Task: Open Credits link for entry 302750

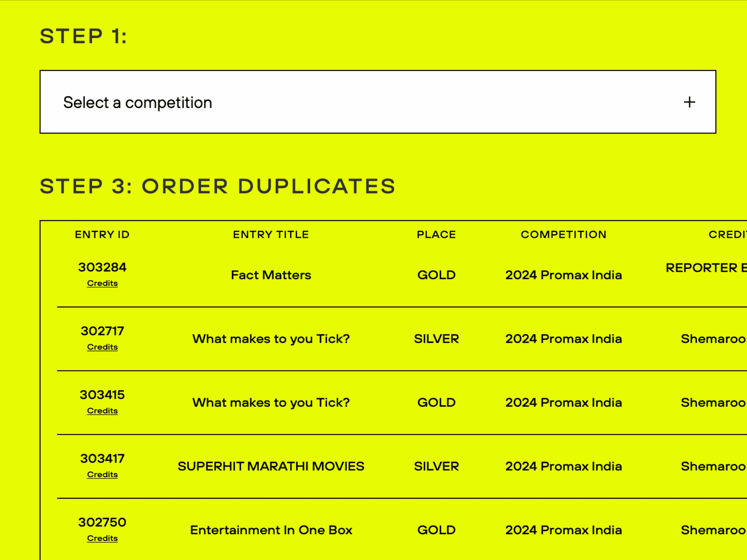Action: (x=102, y=538)
